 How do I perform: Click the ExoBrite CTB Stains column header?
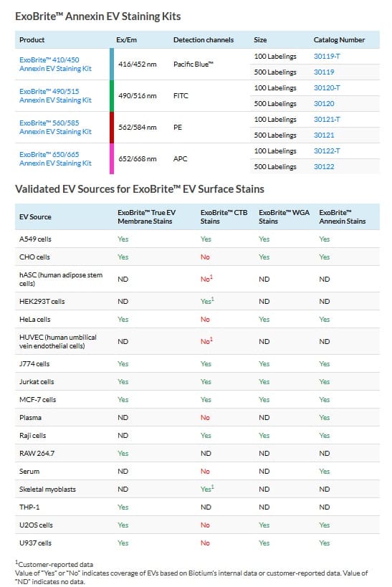[x=224, y=216]
